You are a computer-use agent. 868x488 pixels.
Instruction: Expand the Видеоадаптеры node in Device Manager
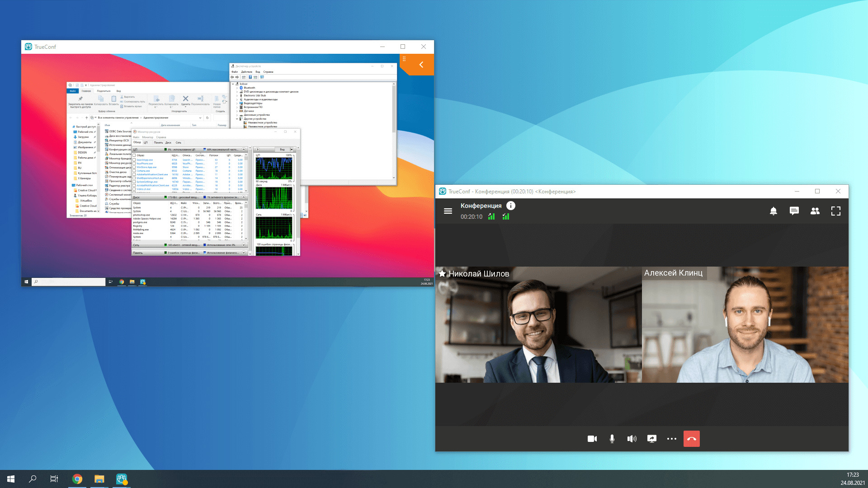click(x=237, y=103)
